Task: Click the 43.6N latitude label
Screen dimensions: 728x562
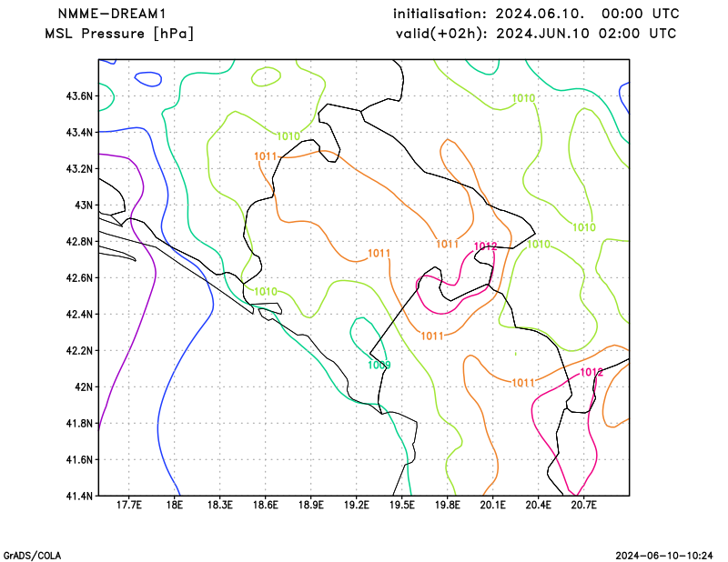Action: tap(79, 96)
